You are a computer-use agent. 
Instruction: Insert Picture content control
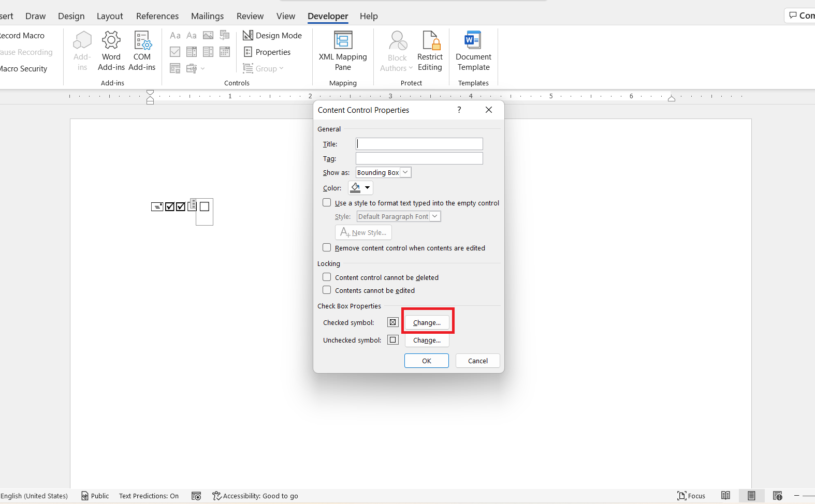[x=208, y=35]
